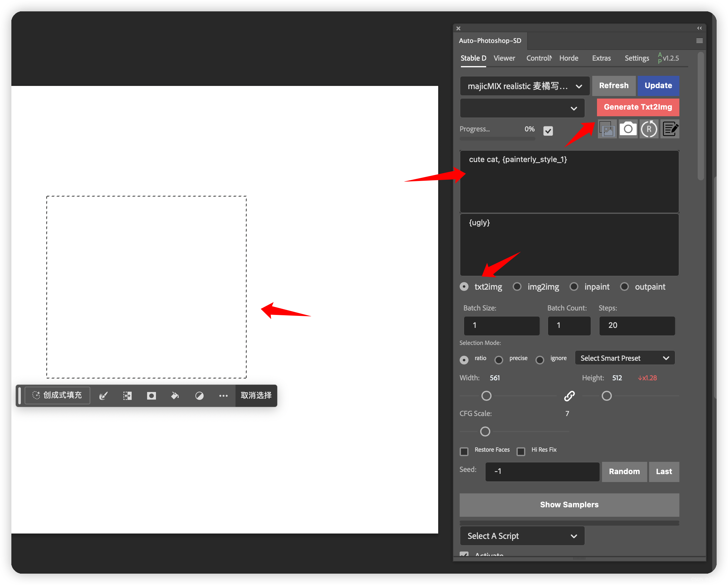The width and height of the screenshot is (728, 585).
Task: Click the Seed input field showing -1
Action: tap(542, 472)
